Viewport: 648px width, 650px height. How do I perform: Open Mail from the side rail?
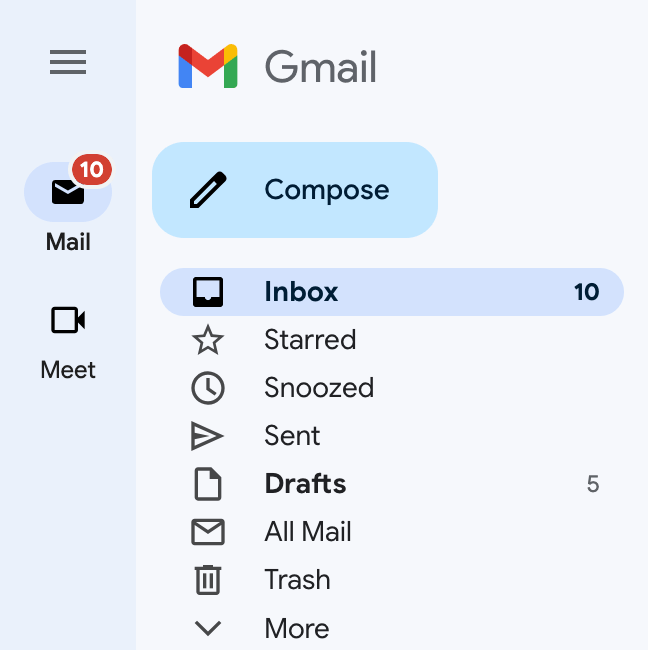tap(68, 192)
